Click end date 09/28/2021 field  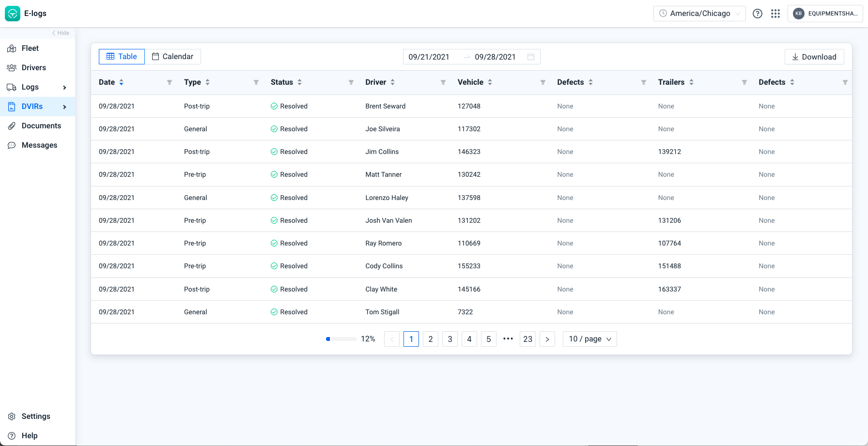pyautogui.click(x=495, y=57)
